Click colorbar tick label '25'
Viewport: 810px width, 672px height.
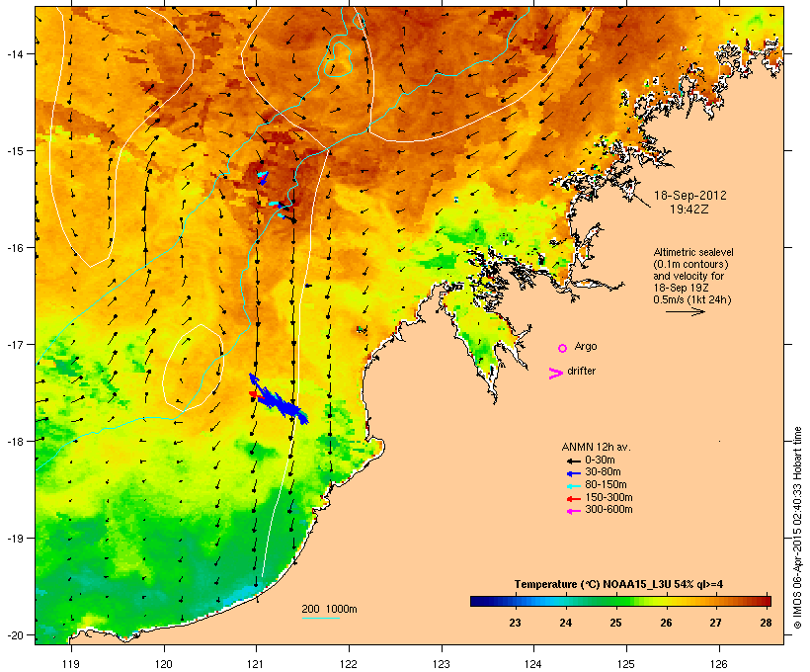coord(615,623)
